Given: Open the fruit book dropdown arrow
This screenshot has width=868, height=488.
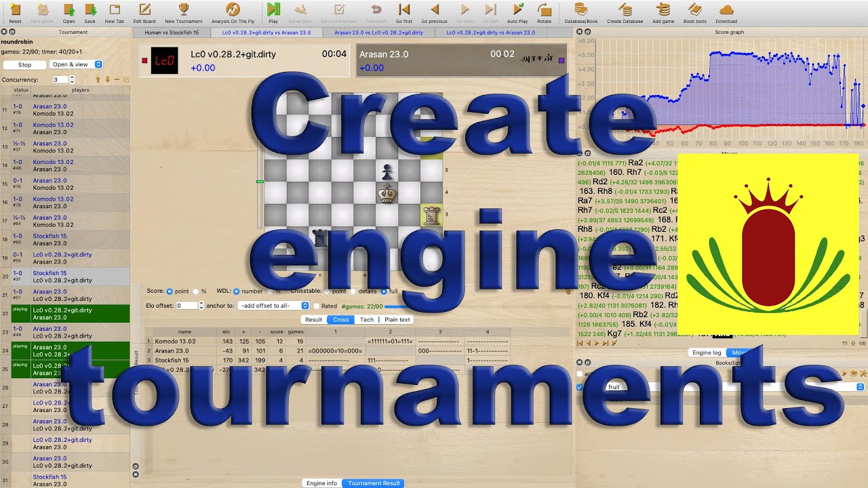Looking at the screenshot, I should pyautogui.click(x=860, y=387).
